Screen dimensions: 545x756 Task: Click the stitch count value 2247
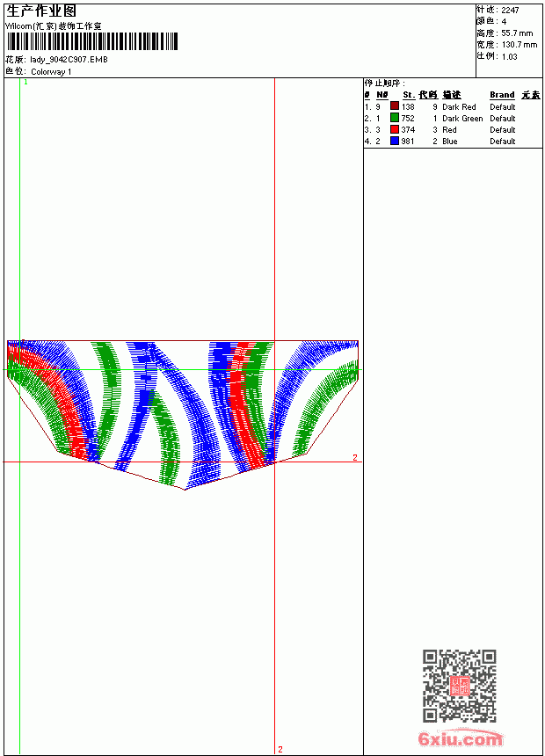(x=510, y=11)
